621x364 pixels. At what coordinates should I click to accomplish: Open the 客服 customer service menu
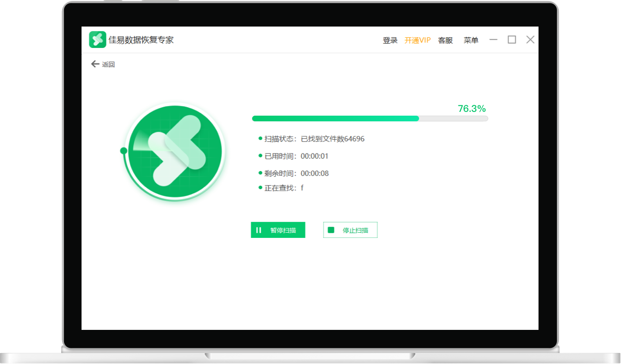[445, 40]
